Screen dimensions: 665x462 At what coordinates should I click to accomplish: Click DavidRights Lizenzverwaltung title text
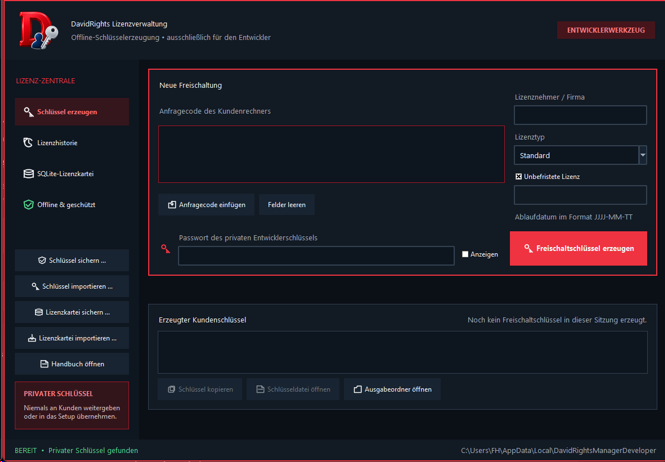pyautogui.click(x=119, y=24)
